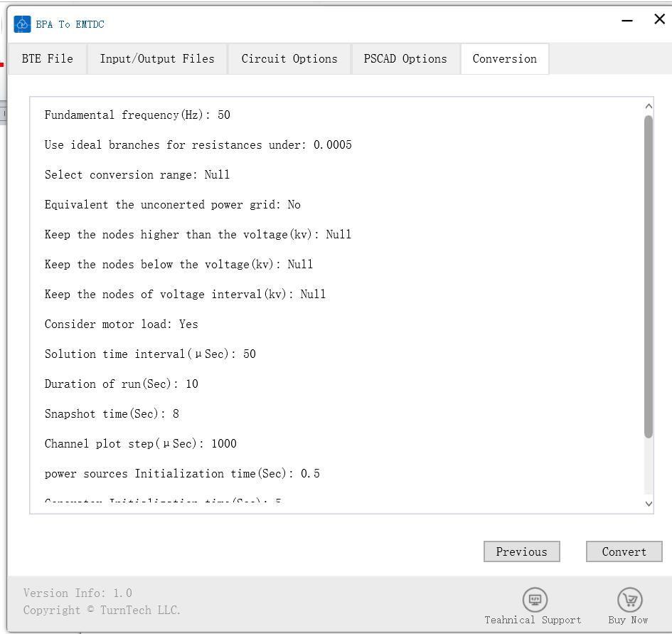Click 'Channel plot step(μSec): 1000' line
The height and width of the screenshot is (634, 672).
point(141,443)
